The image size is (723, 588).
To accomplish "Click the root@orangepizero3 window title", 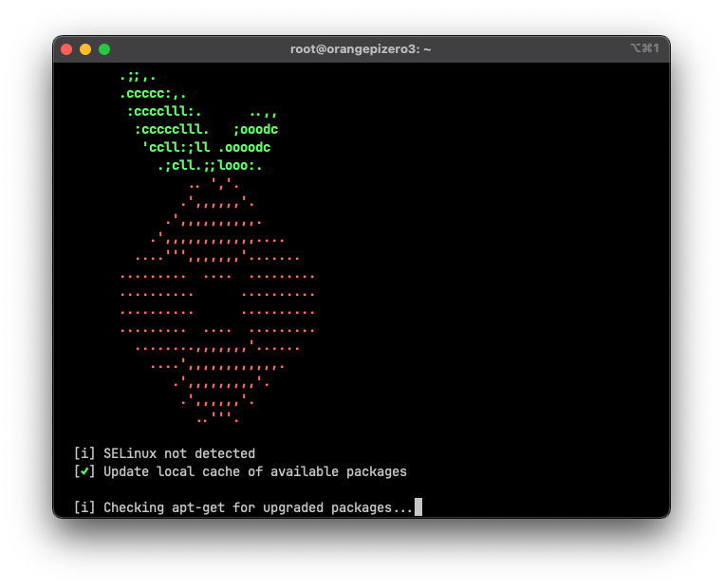I will click(361, 49).
